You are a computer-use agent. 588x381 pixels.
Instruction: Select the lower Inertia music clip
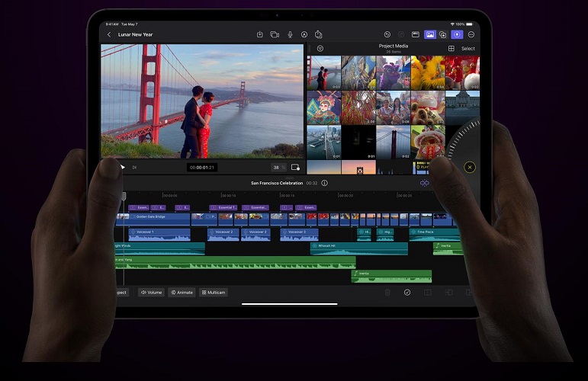(391, 276)
